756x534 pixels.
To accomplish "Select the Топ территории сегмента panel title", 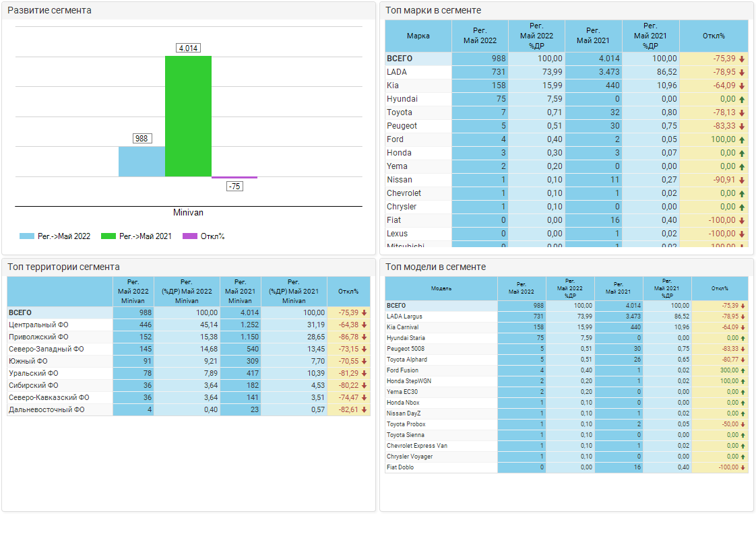I will (x=63, y=267).
